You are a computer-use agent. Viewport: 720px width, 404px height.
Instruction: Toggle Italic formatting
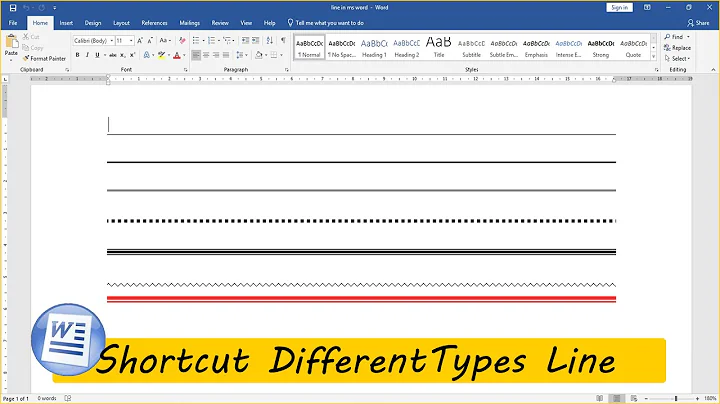point(87,55)
